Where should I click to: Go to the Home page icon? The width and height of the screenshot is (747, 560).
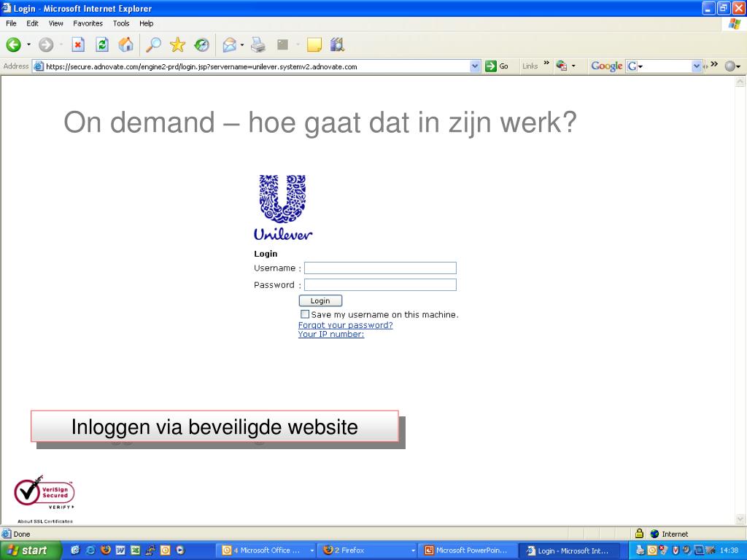point(125,44)
